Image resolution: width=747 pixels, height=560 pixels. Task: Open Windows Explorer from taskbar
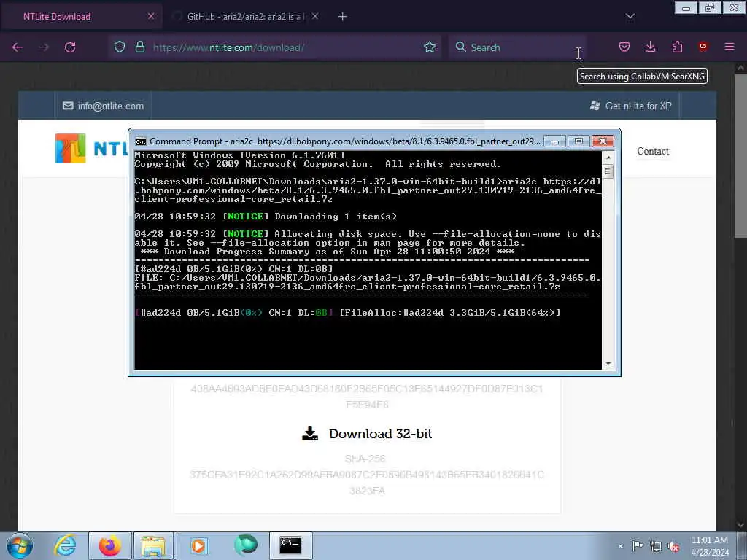(154, 545)
